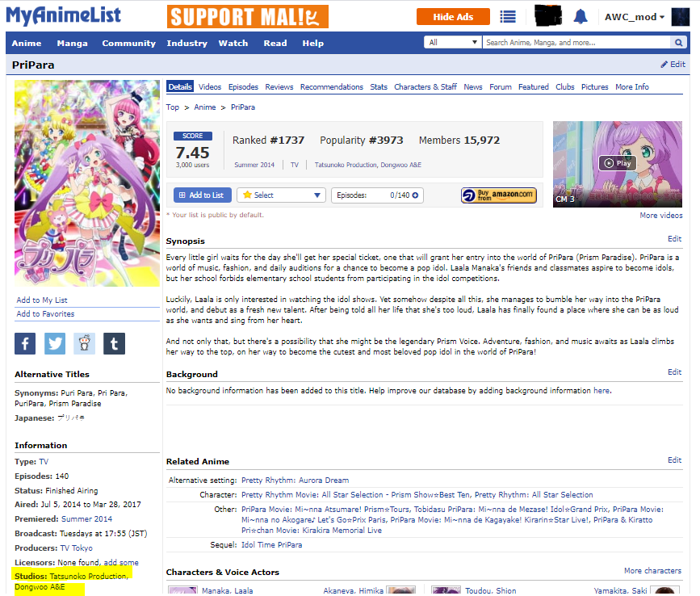The width and height of the screenshot is (700, 596).
Task: Click the PriPara cover image
Action: point(87,183)
